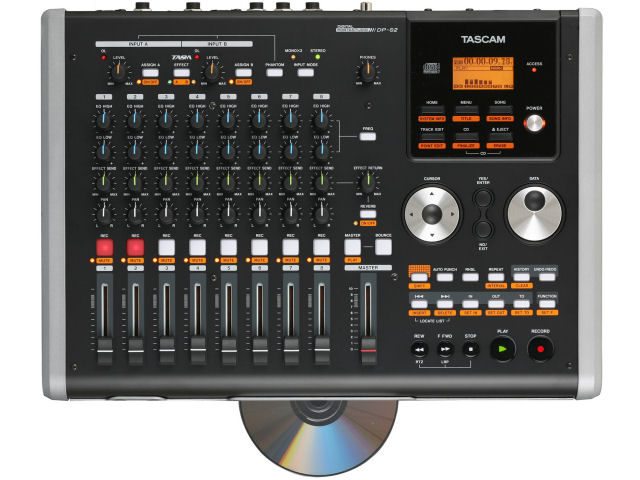Toggle track 2 REC arm button
Viewport: 640px width, 480px height.
(135, 247)
